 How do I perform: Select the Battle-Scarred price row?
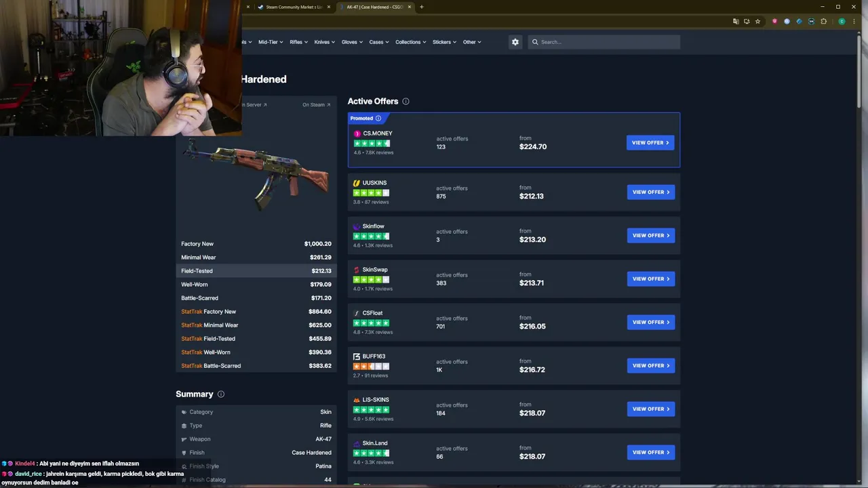(256, 298)
